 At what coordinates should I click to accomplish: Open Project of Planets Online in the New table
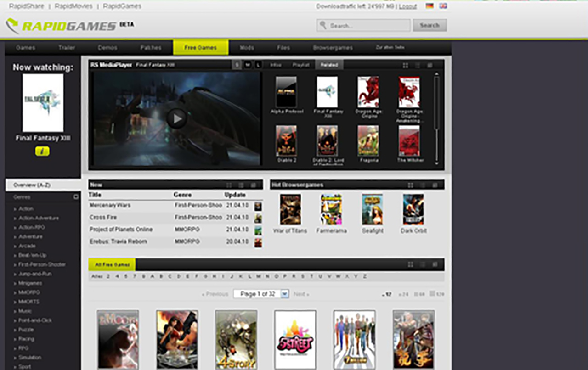121,230
